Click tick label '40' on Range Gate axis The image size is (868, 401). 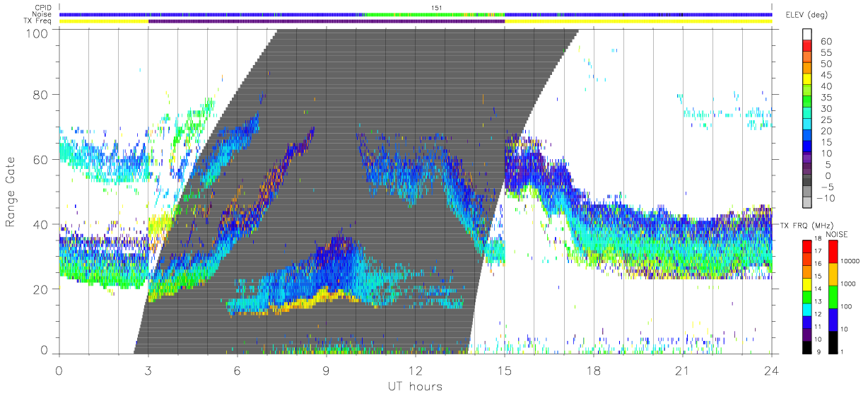41,225
